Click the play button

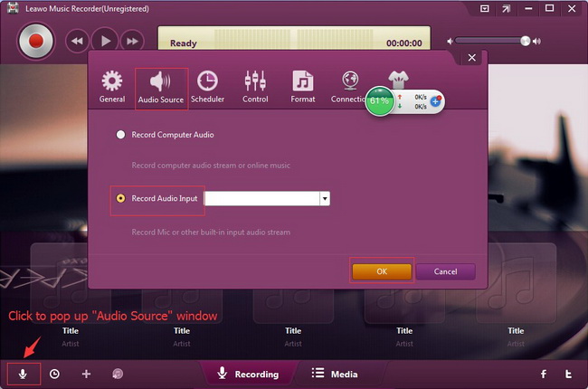[x=105, y=41]
